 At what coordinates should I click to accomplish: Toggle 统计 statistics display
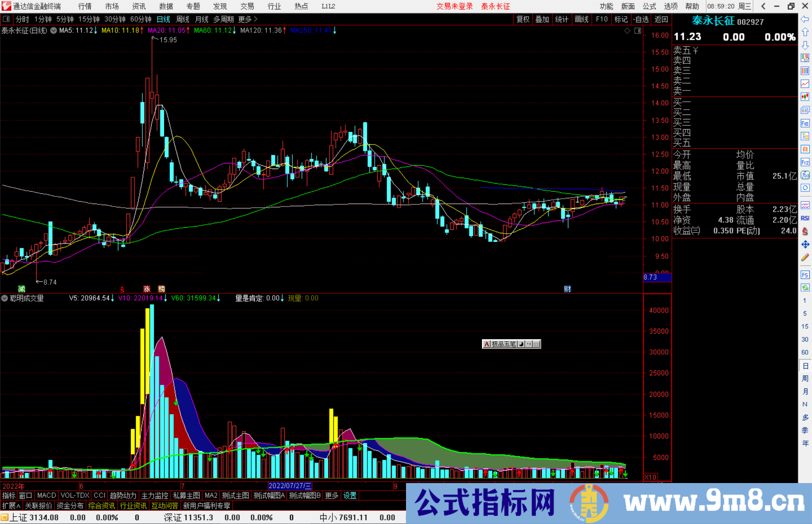click(x=562, y=19)
